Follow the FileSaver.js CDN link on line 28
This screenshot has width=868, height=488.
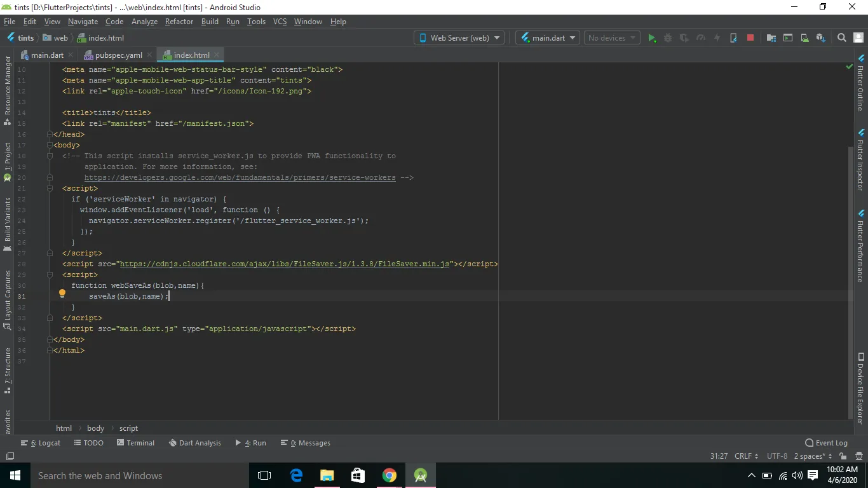click(285, 264)
